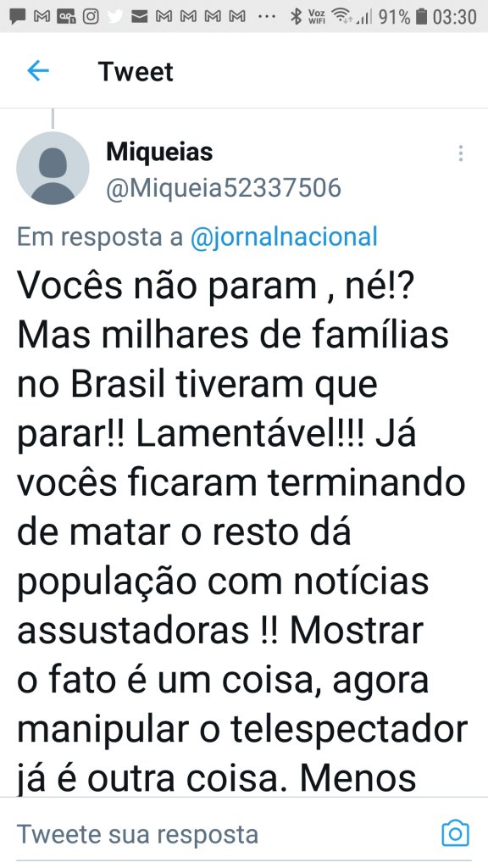Tap the Twitter bird notification icon in the status bar

(115, 17)
